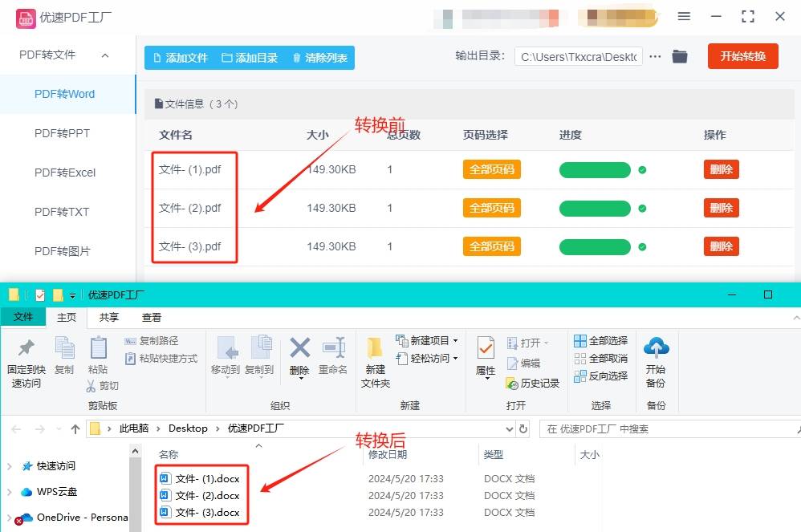Click the 添加文件 (Add File) icon
This screenshot has height=532, width=801.
[x=156, y=57]
